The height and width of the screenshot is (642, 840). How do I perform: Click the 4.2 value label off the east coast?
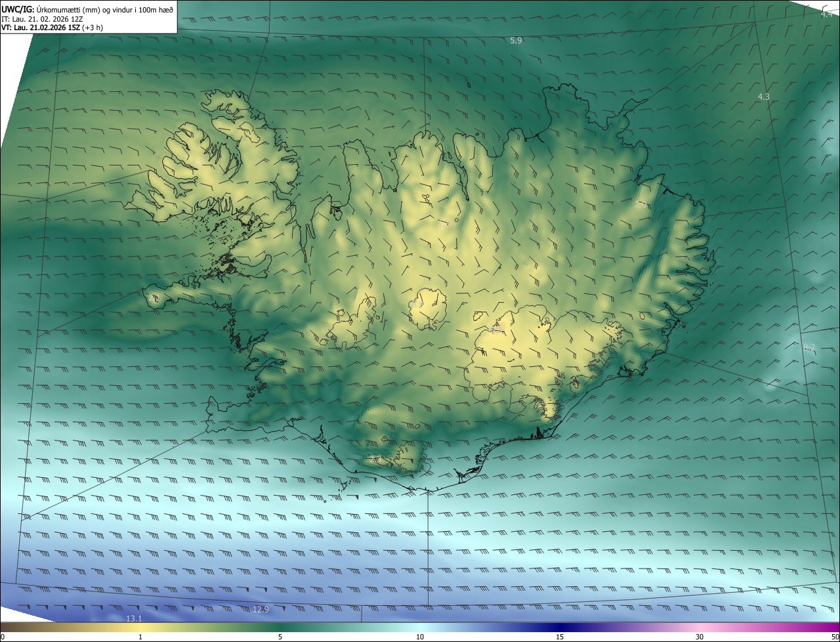coord(809,347)
